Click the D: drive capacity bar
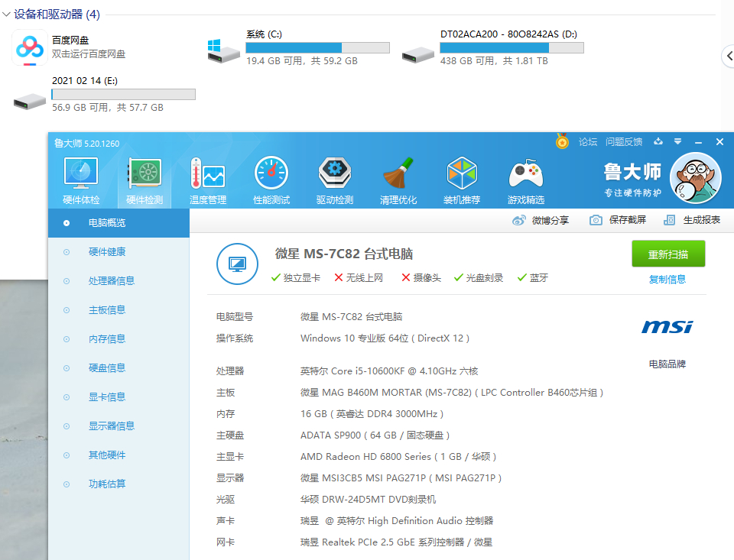 [x=512, y=47]
